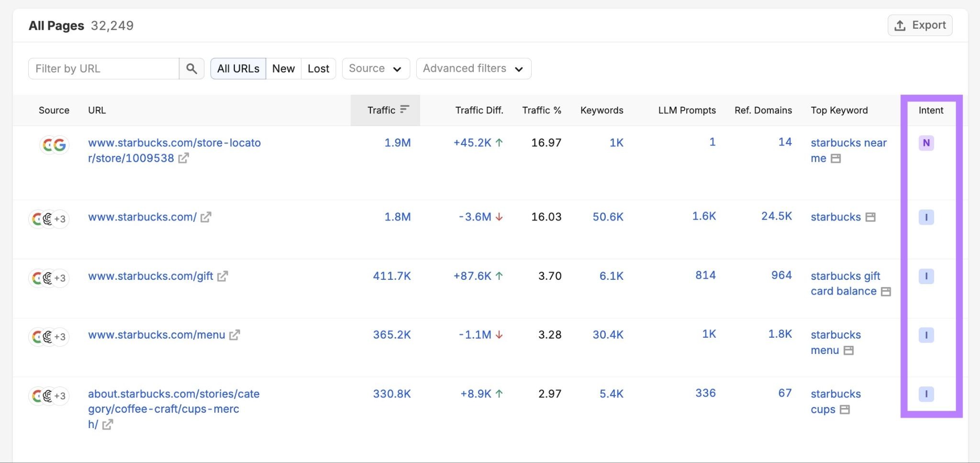980x463 pixels.
Task: Click SERP icon beside 'starbucks cups'
Action: click(845, 410)
